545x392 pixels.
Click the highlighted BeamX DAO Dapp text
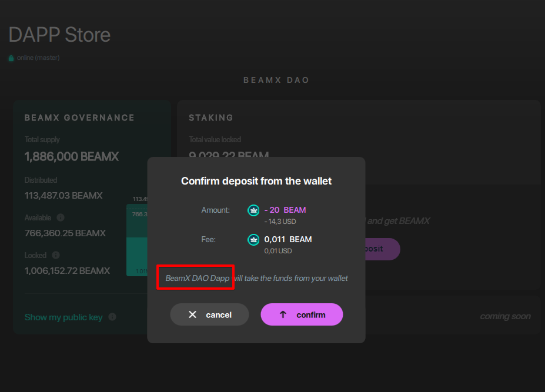[195, 277]
